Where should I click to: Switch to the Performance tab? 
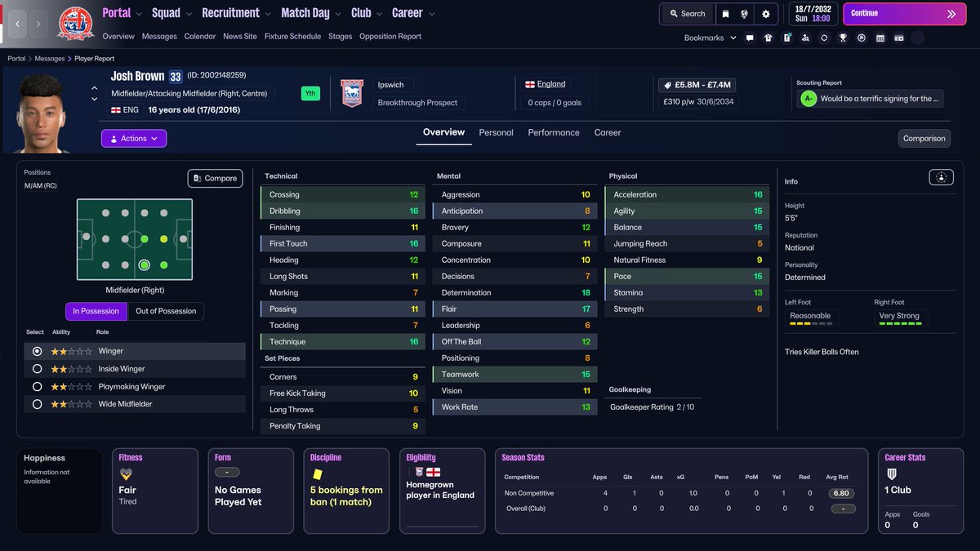point(554,131)
